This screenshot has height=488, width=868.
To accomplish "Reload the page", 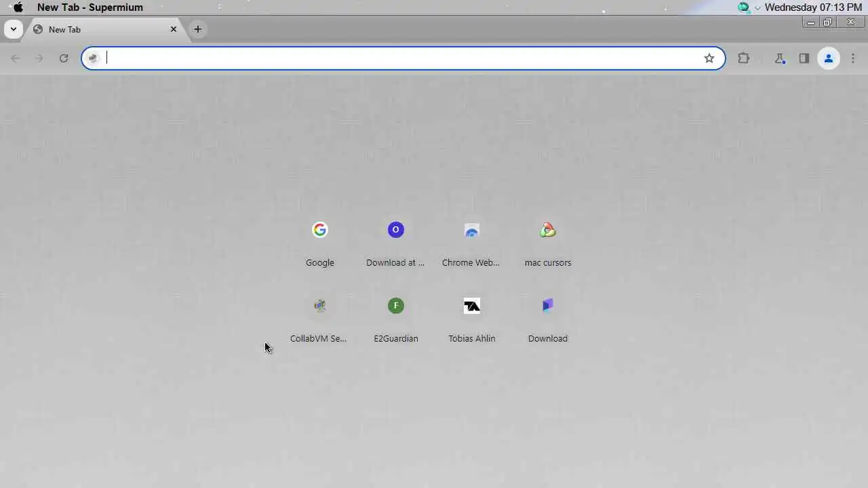I will (x=64, y=58).
